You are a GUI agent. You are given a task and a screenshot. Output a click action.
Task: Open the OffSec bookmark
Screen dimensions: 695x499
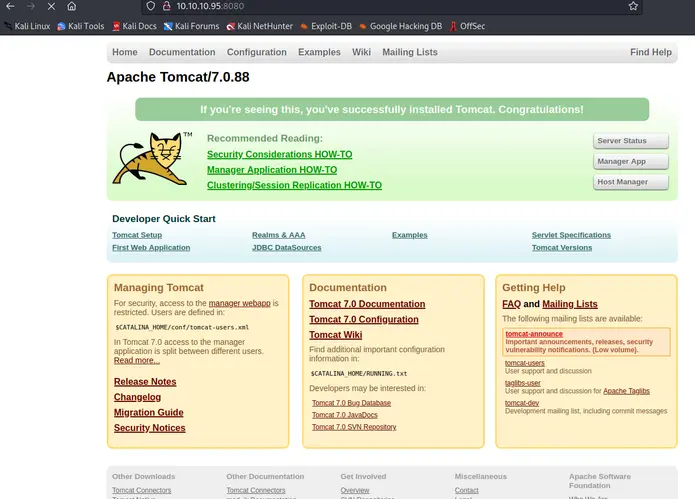click(x=467, y=26)
